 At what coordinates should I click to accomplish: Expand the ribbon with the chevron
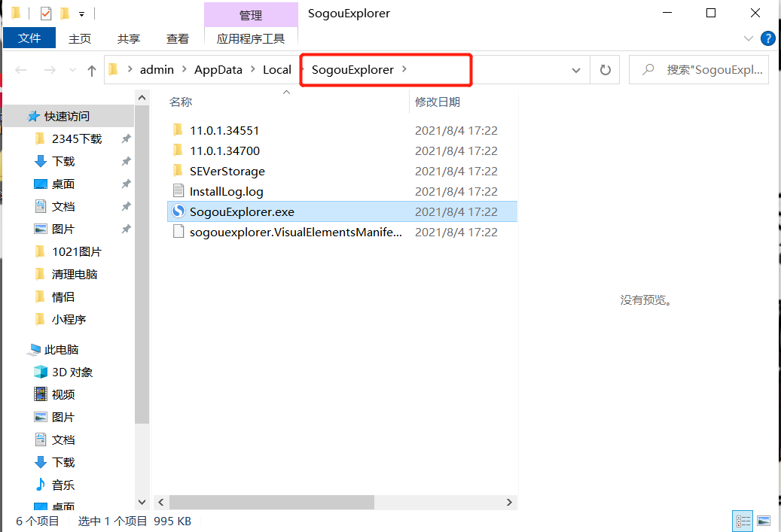(749, 38)
